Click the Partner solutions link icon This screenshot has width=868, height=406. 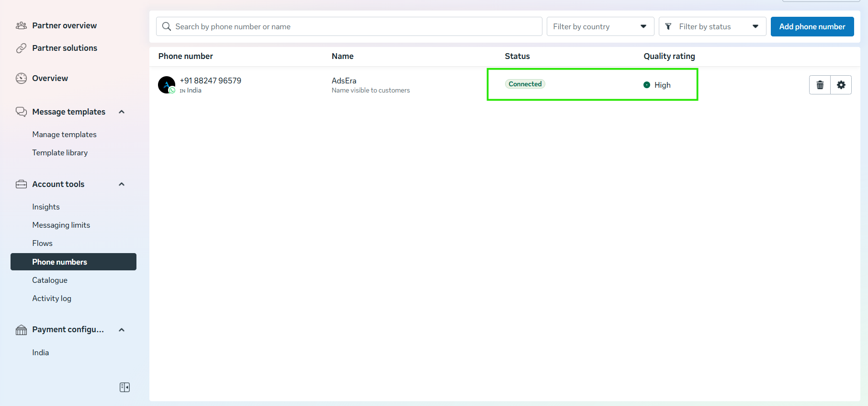[21, 48]
